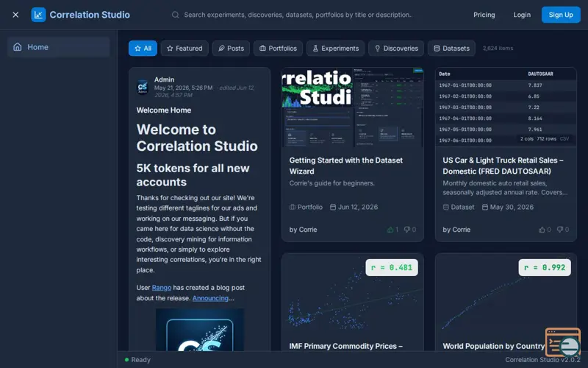Image resolution: width=588 pixels, height=368 pixels.
Task: Close the sidebar with the X icon
Action: point(15,15)
